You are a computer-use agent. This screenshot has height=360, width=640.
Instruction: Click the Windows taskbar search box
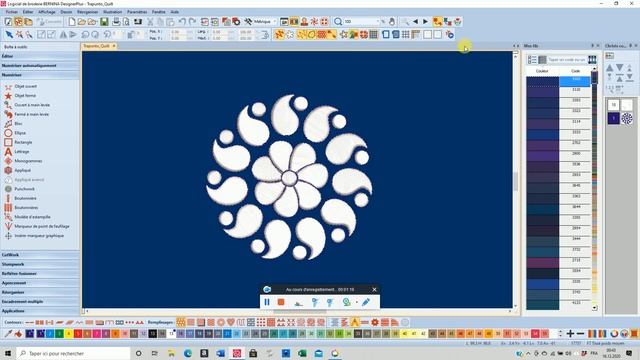pyautogui.click(x=73, y=353)
